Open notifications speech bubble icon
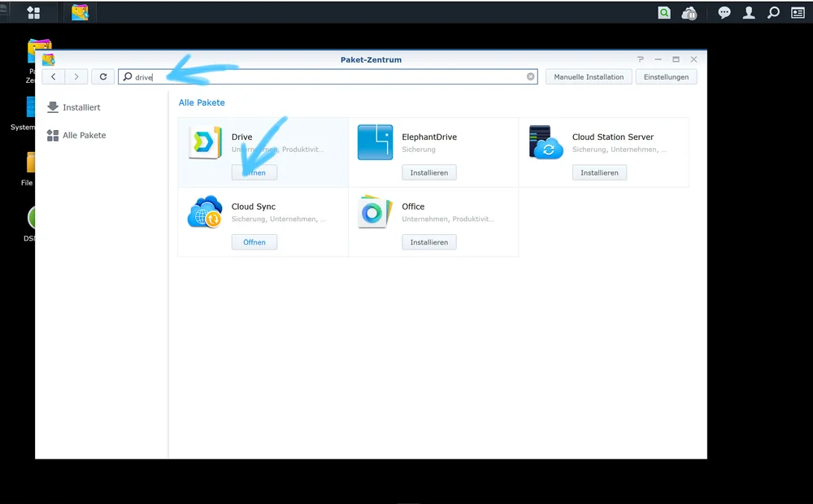The width and height of the screenshot is (813, 504). pos(724,13)
